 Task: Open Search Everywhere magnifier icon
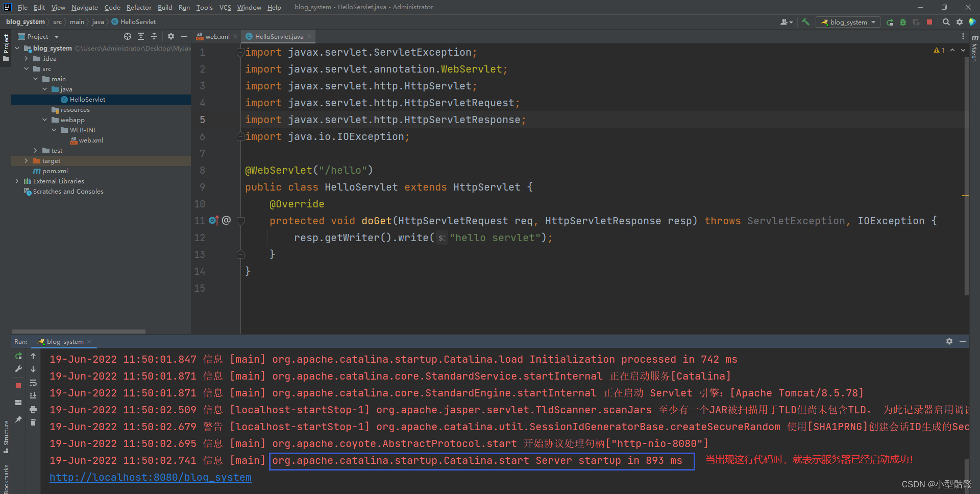point(946,22)
